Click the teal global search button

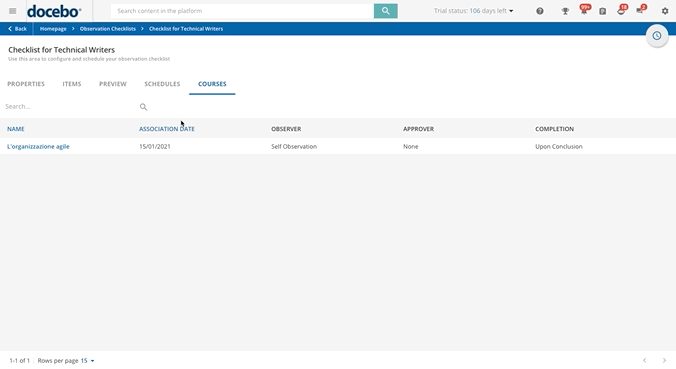[385, 11]
